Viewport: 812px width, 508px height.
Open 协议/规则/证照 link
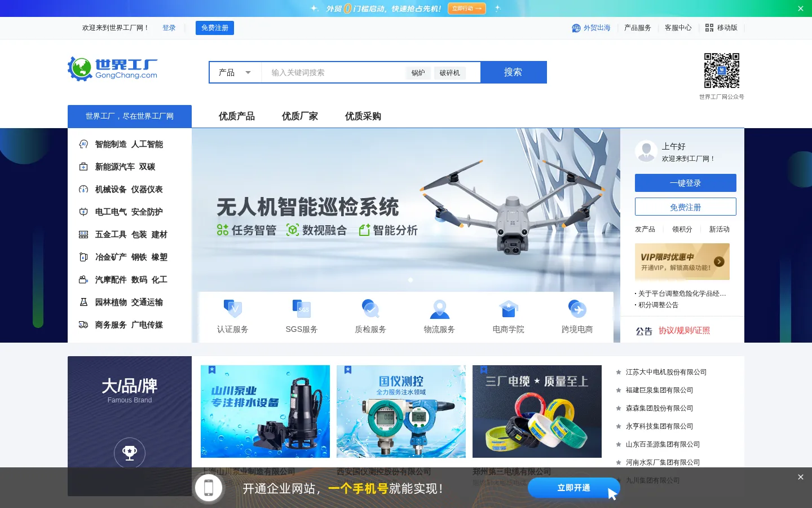pyautogui.click(x=685, y=331)
